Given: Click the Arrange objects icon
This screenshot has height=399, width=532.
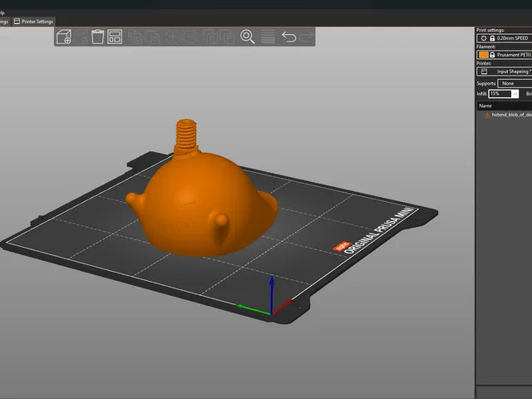Looking at the screenshot, I should pos(115,37).
